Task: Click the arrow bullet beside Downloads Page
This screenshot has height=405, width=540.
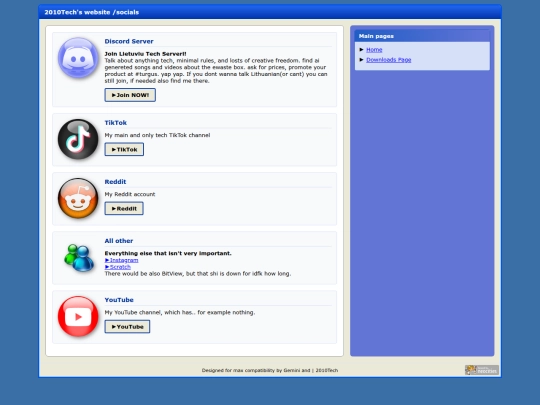Action: click(362, 60)
